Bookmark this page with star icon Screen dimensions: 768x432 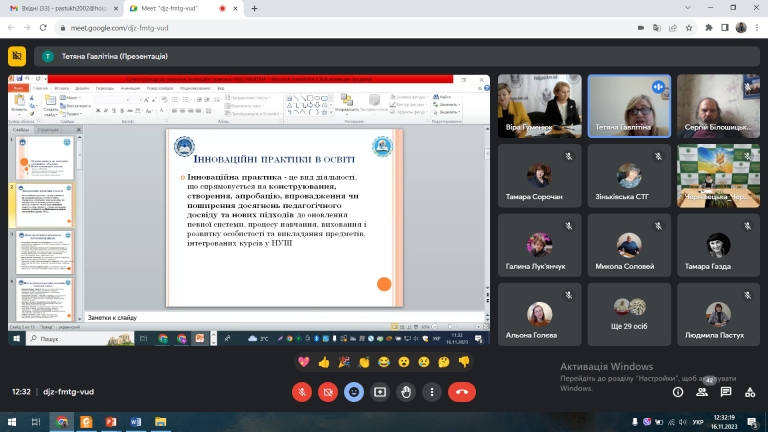pyautogui.click(x=689, y=28)
